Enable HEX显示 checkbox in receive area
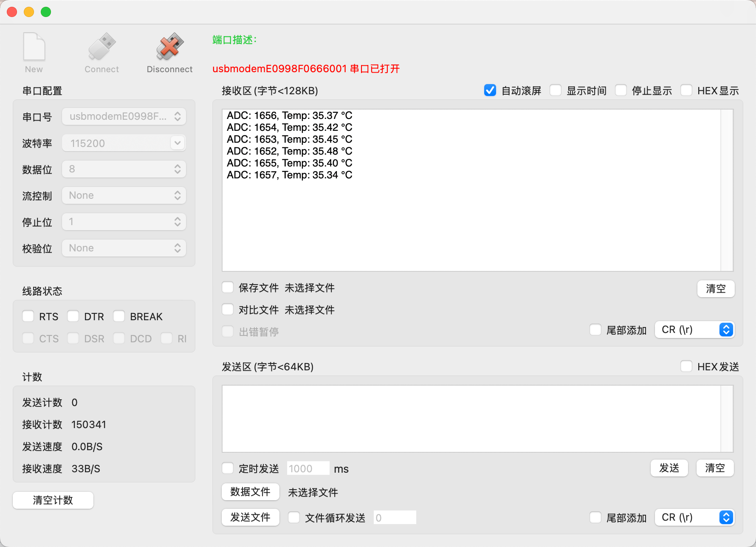Viewport: 756px width, 547px height. [x=686, y=90]
